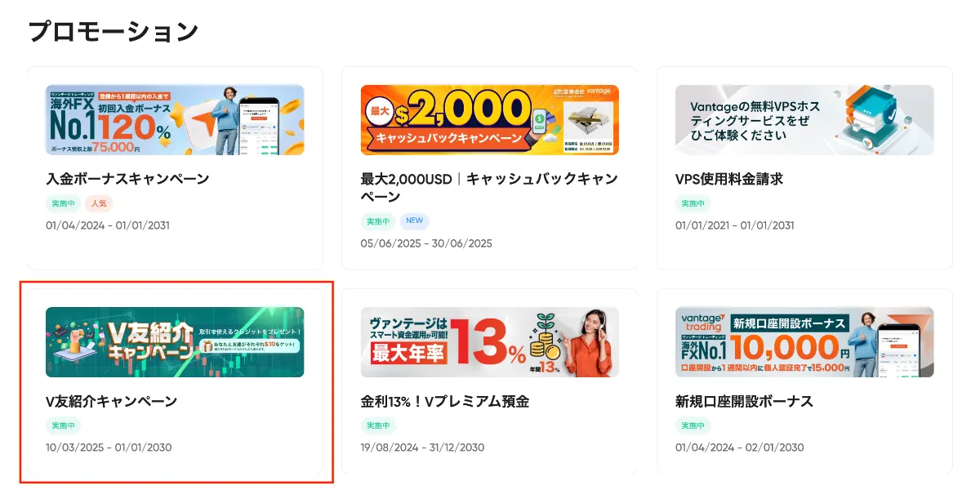The width and height of the screenshot is (980, 490).
Task: Click the 入金ボーナスキャンペーン title
Action: (x=127, y=179)
